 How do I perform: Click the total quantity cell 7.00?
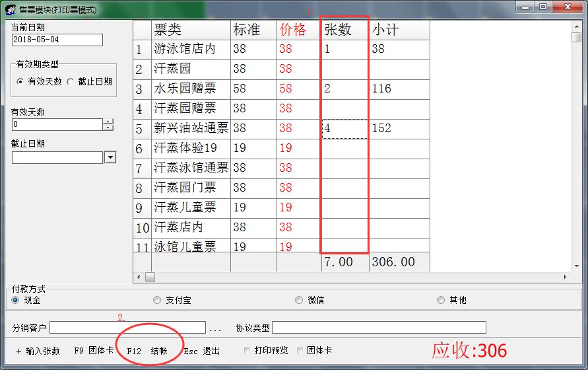coord(345,262)
